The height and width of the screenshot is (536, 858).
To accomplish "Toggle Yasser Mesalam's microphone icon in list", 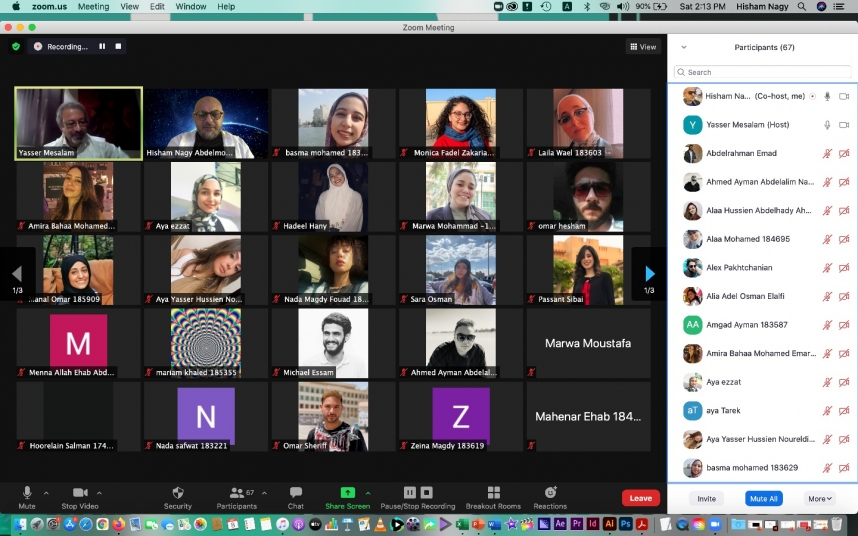I will click(x=827, y=125).
